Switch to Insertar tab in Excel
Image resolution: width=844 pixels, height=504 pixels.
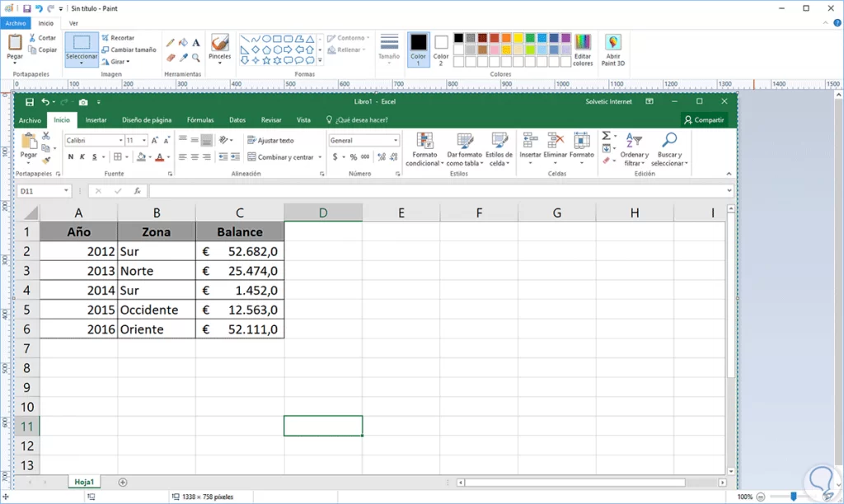click(x=96, y=120)
